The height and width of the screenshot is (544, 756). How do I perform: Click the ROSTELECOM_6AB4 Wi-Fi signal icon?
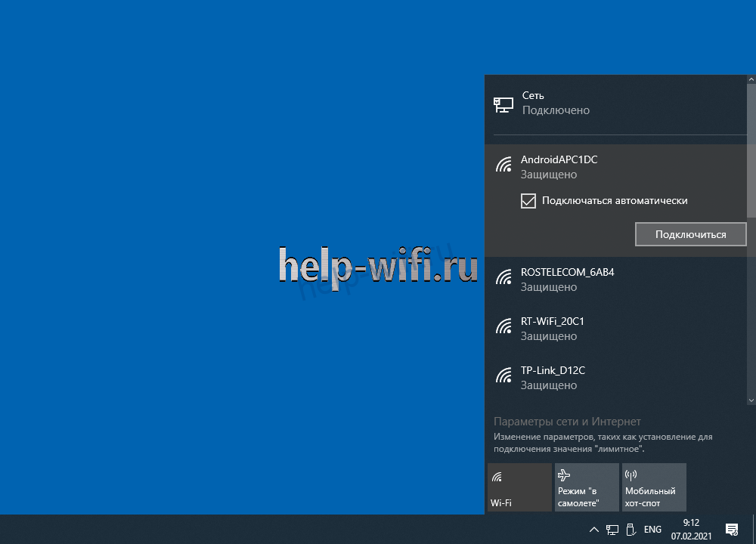503,277
